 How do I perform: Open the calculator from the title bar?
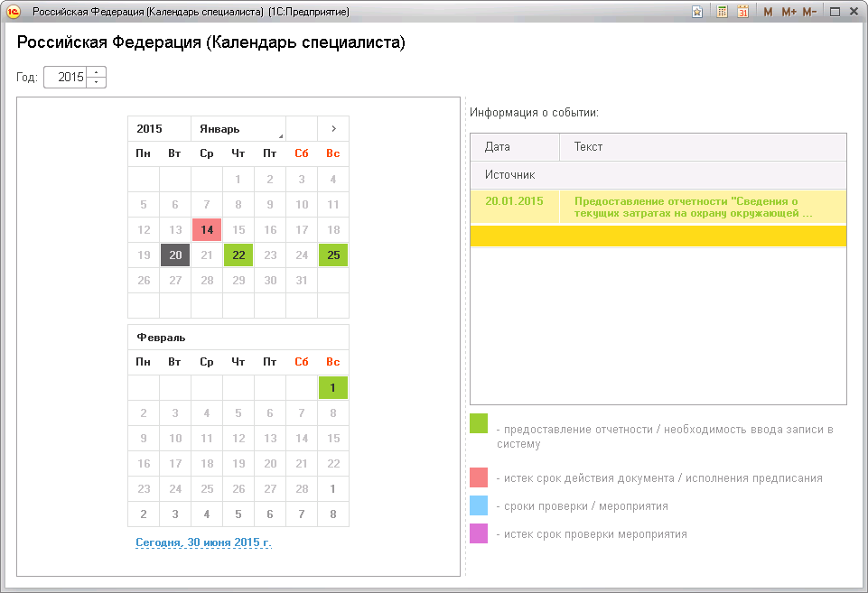coord(722,11)
